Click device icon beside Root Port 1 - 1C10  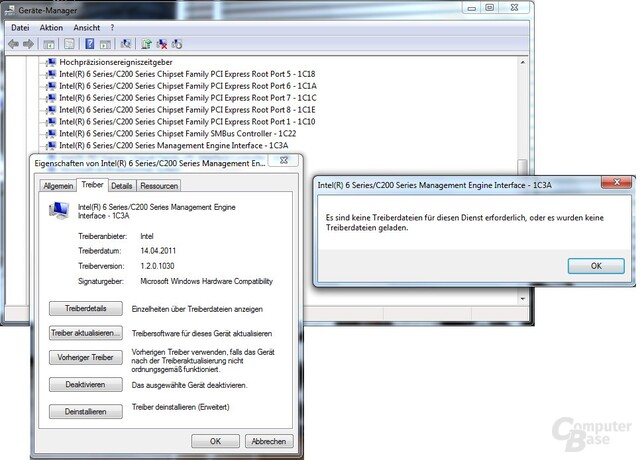pyautogui.click(x=51, y=121)
